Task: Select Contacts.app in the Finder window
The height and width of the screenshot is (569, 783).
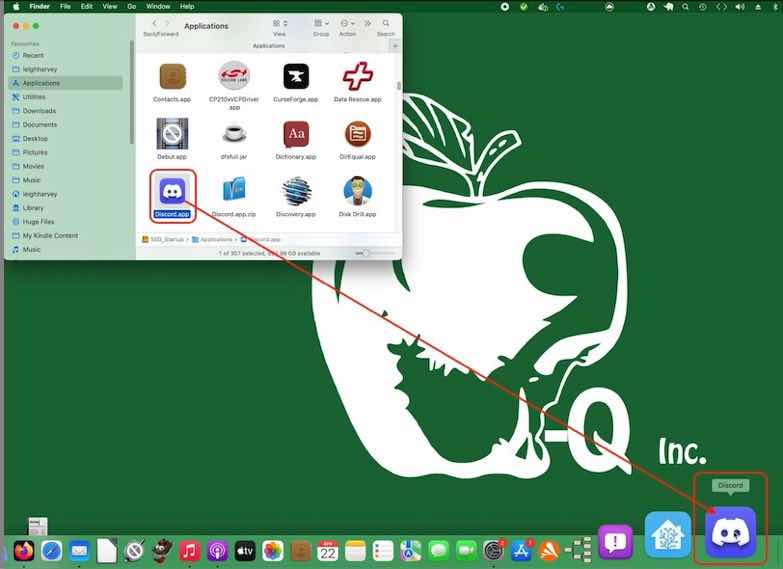Action: 172,76
